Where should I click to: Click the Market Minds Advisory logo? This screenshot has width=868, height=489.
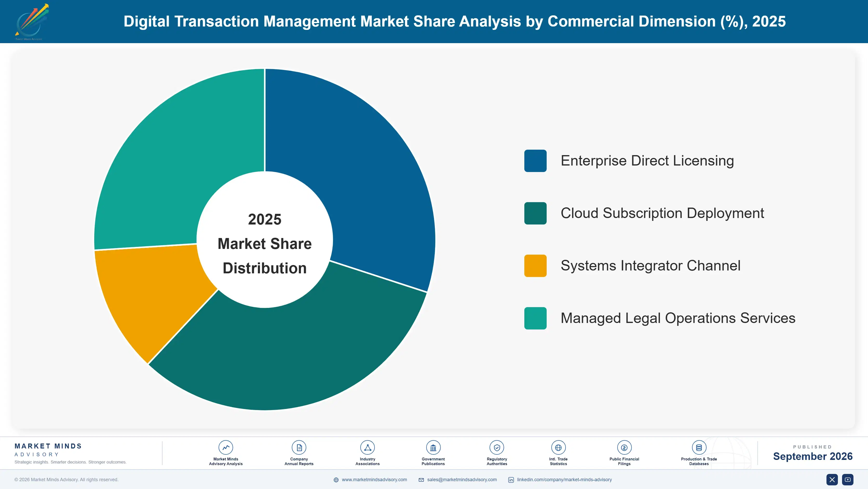point(32,22)
